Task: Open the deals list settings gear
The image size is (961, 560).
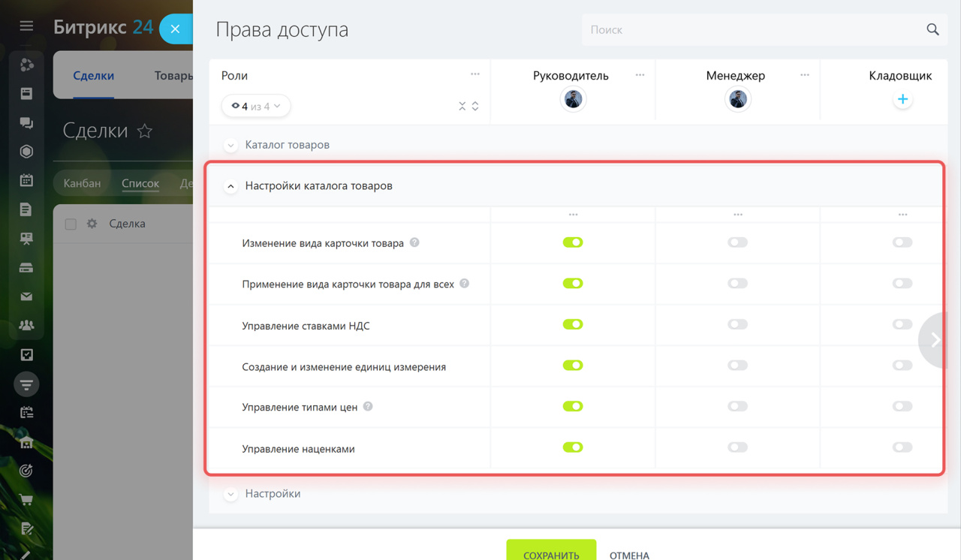Action: click(x=92, y=224)
